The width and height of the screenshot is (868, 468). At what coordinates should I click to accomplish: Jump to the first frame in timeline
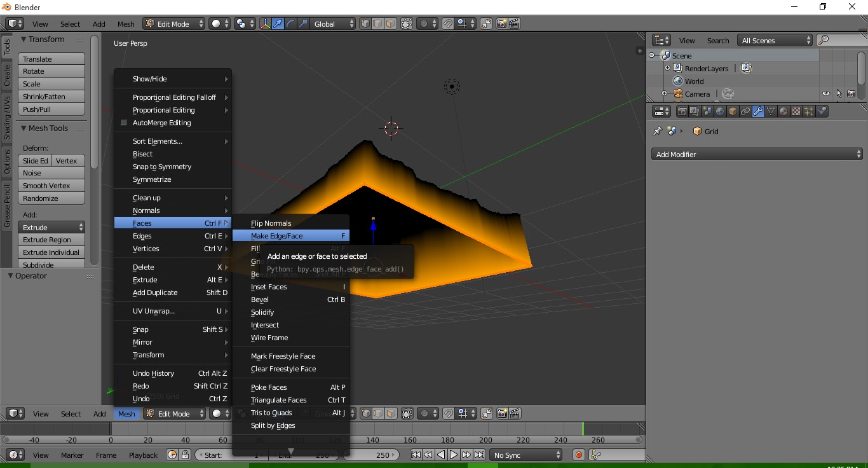click(416, 455)
